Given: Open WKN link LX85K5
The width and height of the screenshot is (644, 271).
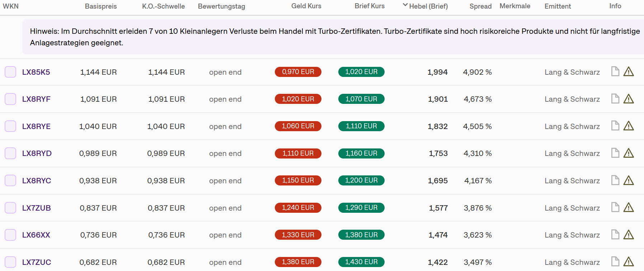Looking at the screenshot, I should (36, 72).
